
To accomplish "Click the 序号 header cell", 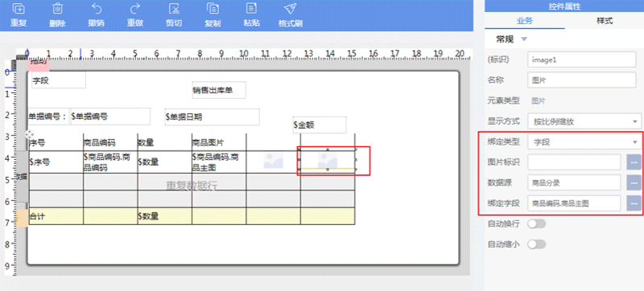I will tap(56, 142).
